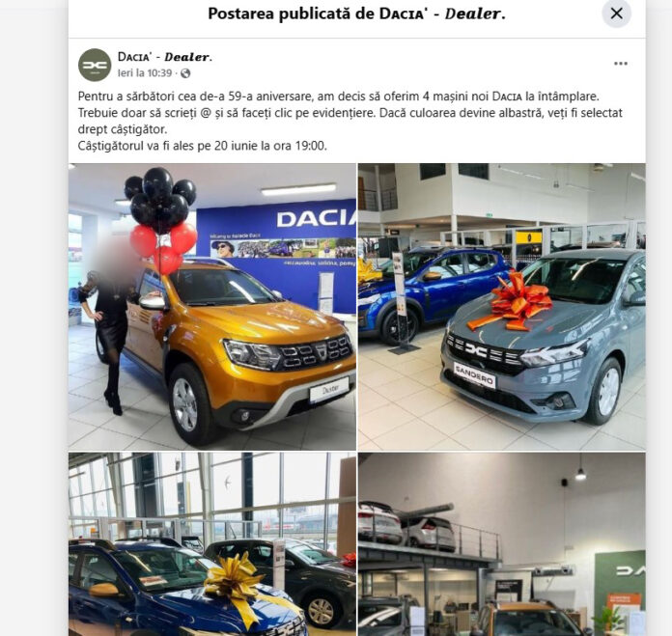This screenshot has width=672, height=636.
Task: Open the orange Duster with balloons photo
Action: click(212, 307)
